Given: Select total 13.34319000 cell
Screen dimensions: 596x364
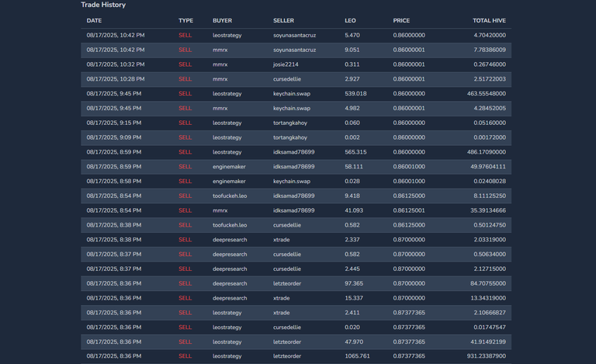Looking at the screenshot, I should click(488, 298).
